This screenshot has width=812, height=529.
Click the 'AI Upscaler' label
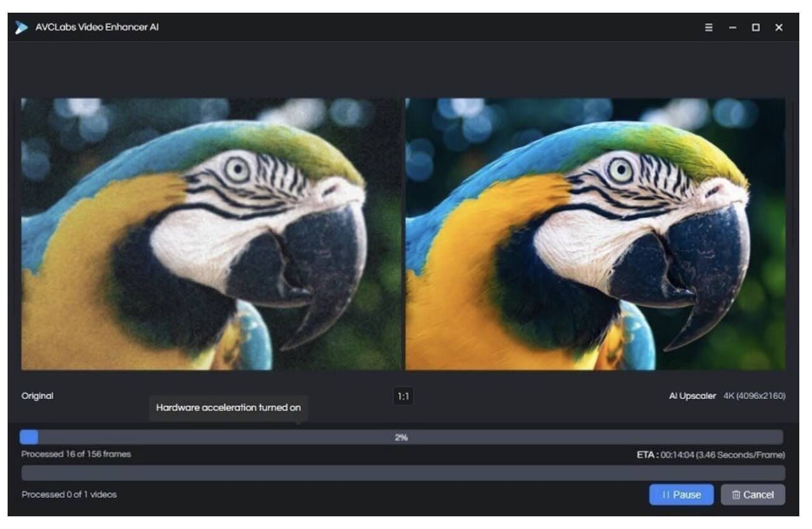click(692, 396)
